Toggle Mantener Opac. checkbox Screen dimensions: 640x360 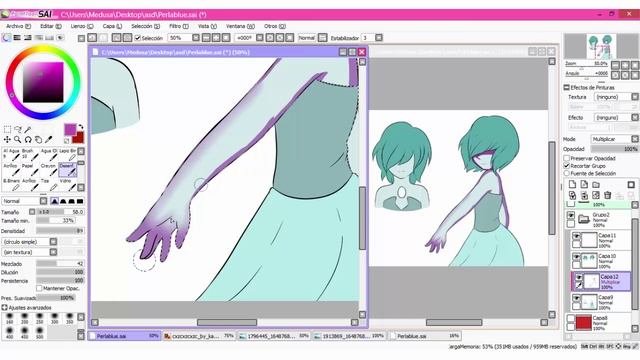(39, 289)
